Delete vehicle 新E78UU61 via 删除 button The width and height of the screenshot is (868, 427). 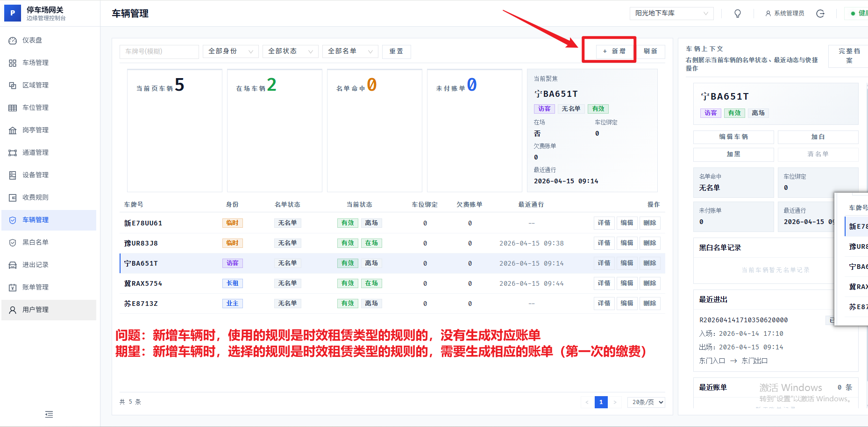649,223
